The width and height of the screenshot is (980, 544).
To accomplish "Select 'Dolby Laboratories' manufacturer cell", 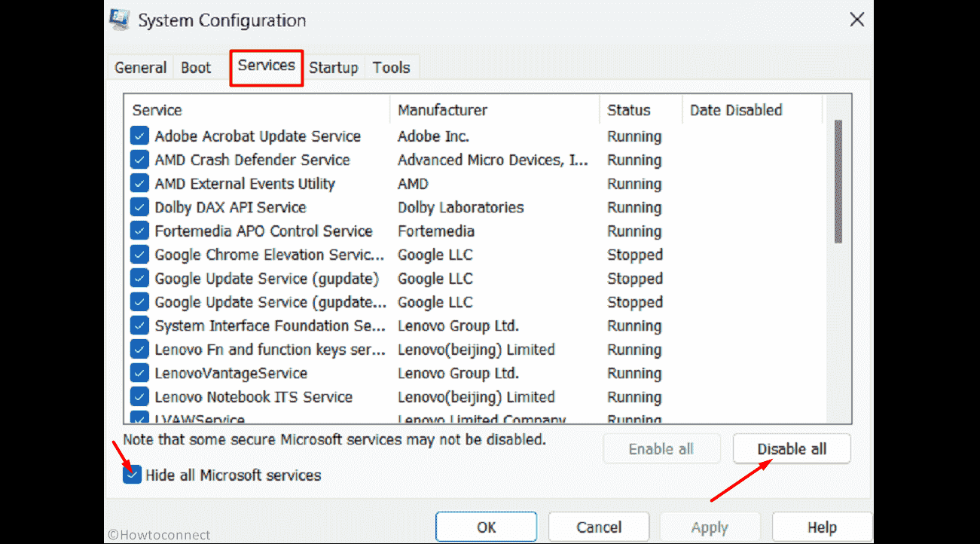I will (460, 207).
